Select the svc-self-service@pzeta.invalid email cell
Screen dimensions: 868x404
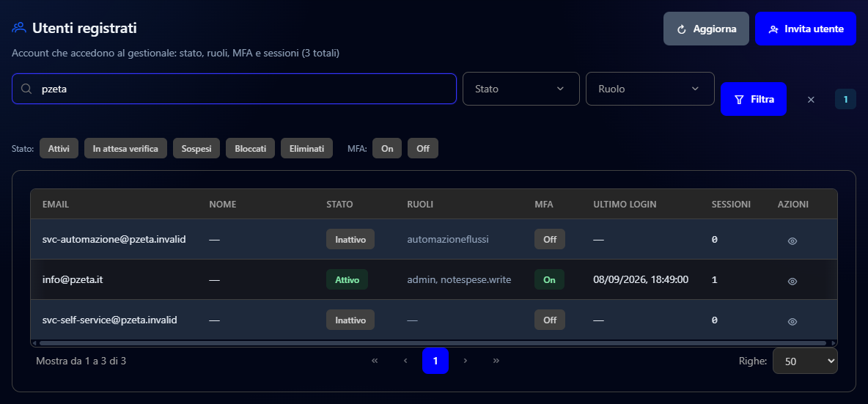click(110, 320)
